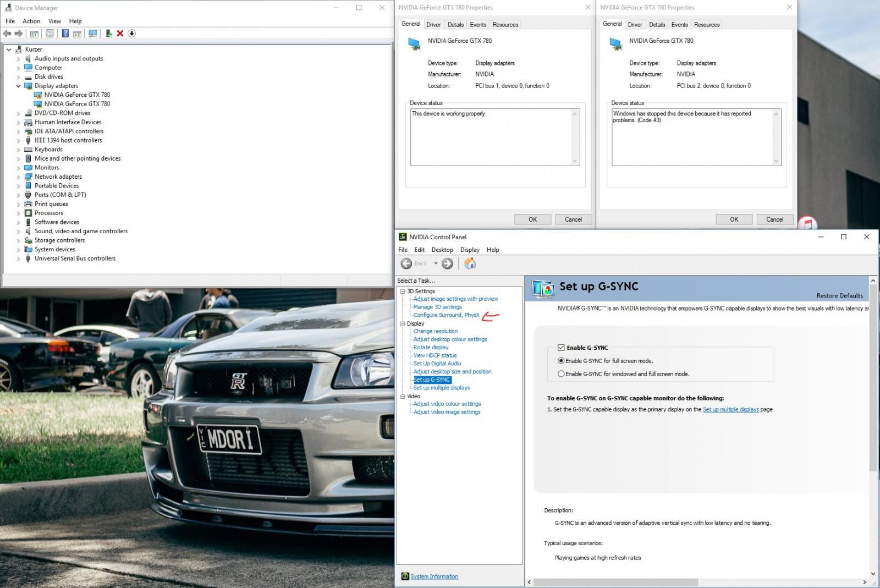Open Adjust desktop colour settings task
Image resolution: width=880 pixels, height=588 pixels.
450,339
